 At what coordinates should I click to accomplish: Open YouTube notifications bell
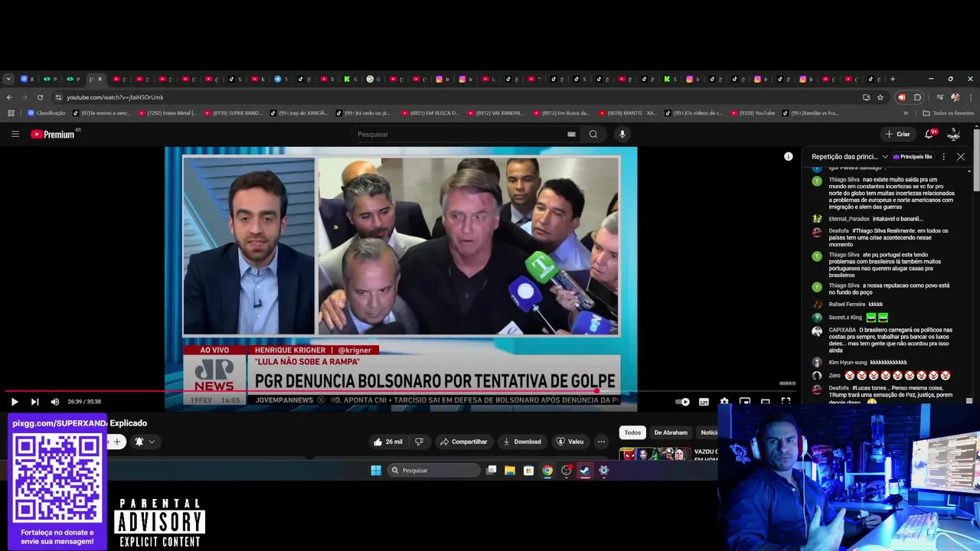tap(929, 134)
